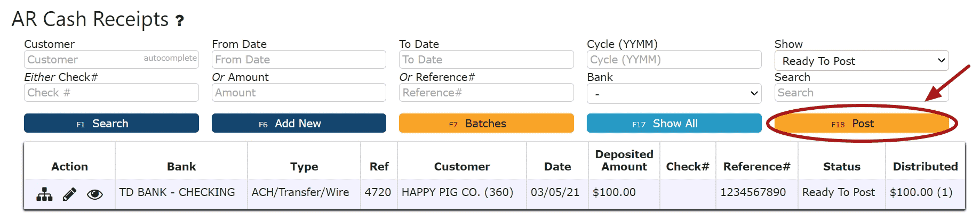This screenshot has height=220, width=980.
Task: Focus the Amount input field
Action: 299,92
